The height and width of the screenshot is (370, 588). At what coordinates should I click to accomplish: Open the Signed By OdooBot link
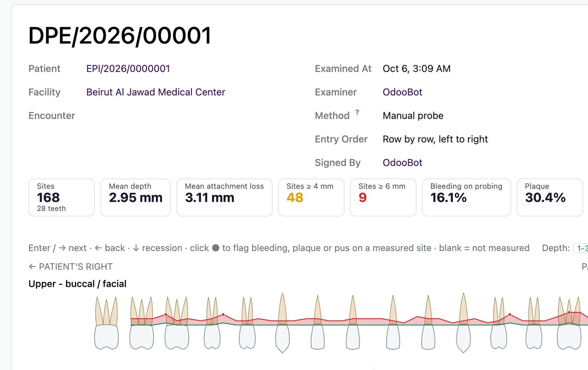(x=402, y=163)
